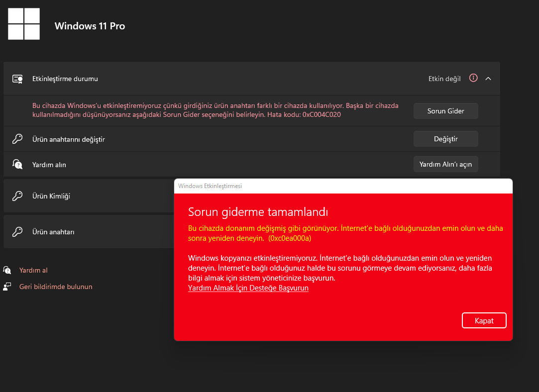This screenshot has width=539, height=392.
Task: Click the Windows 11 Pro heading
Action: pyautogui.click(x=90, y=26)
